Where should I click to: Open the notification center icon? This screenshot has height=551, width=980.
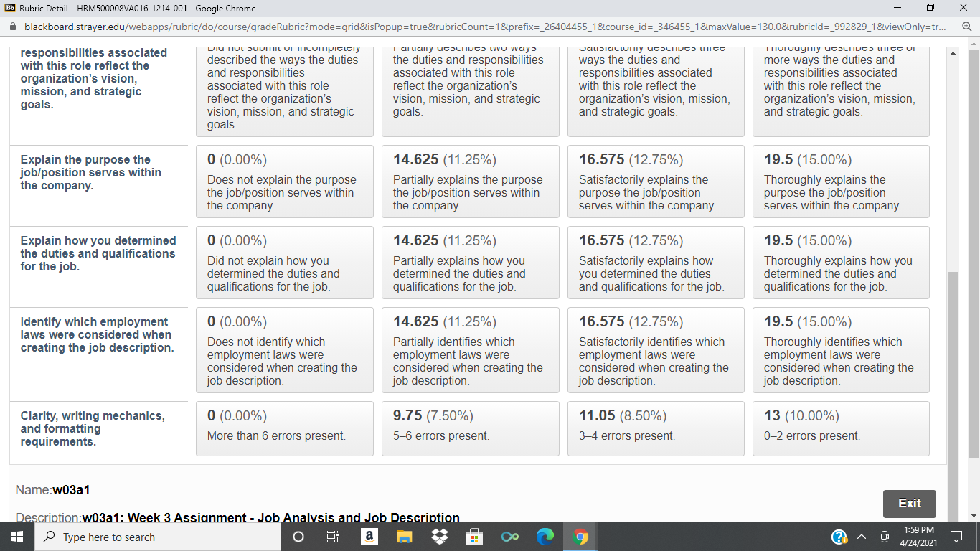[x=956, y=537]
